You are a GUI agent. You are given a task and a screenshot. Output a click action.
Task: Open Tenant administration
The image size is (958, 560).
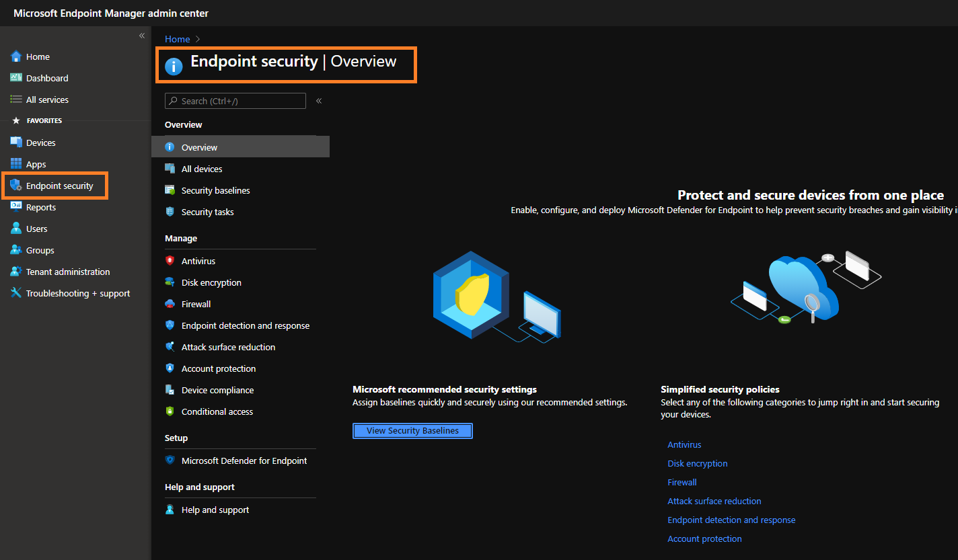(x=68, y=272)
